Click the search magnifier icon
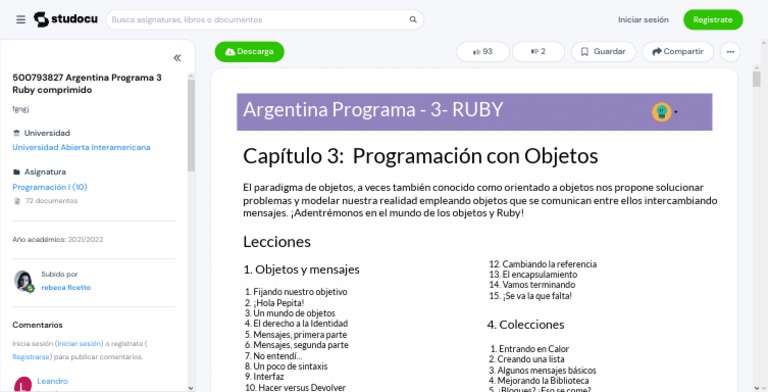This screenshot has height=392, width=768. click(413, 20)
